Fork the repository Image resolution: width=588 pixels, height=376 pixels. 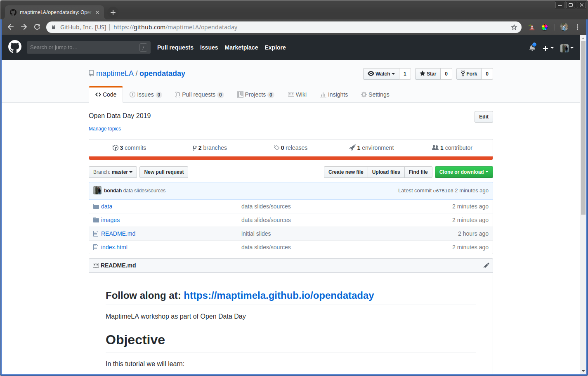click(x=469, y=74)
